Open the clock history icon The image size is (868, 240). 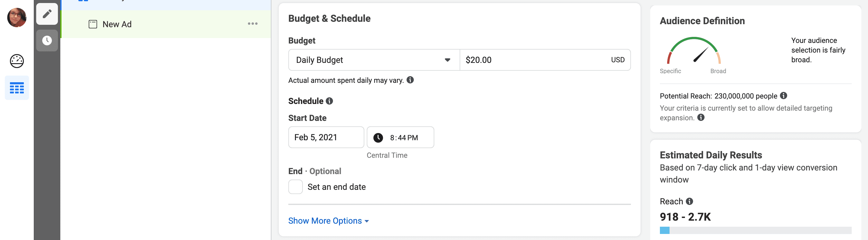(x=47, y=41)
